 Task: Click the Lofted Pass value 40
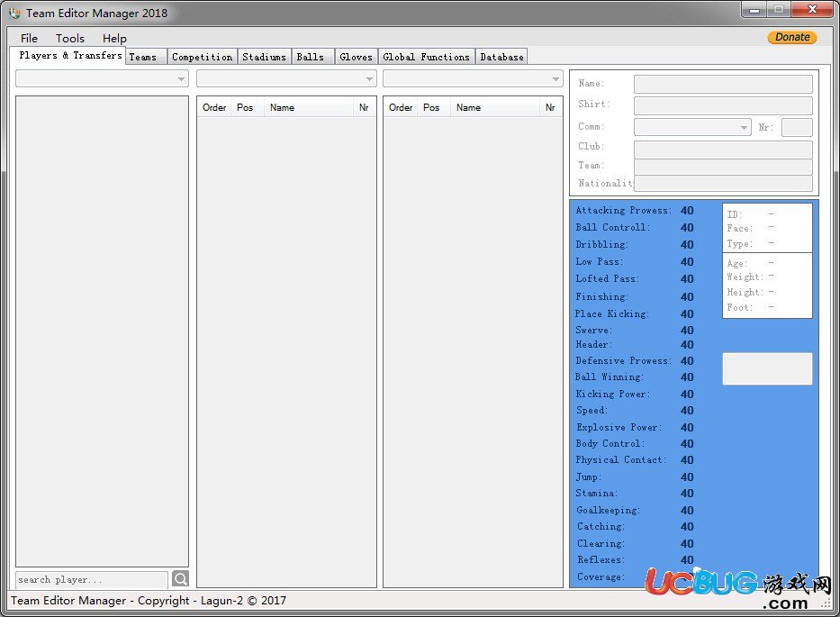[x=687, y=279]
